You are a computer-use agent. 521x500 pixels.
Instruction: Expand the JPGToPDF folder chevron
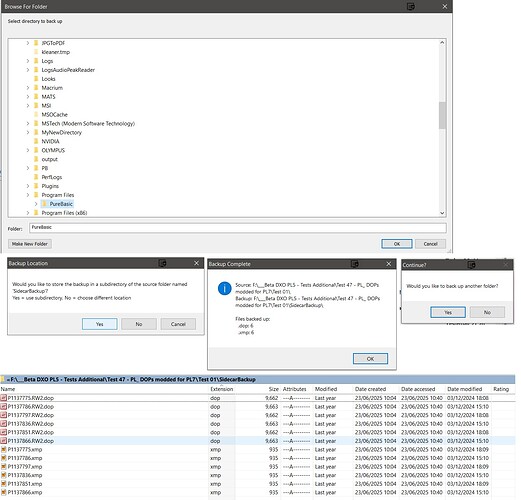click(x=28, y=43)
